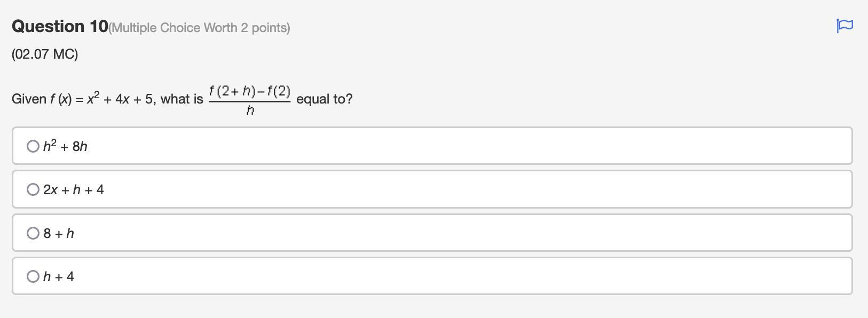Click the middle of the first answer box

[432, 146]
